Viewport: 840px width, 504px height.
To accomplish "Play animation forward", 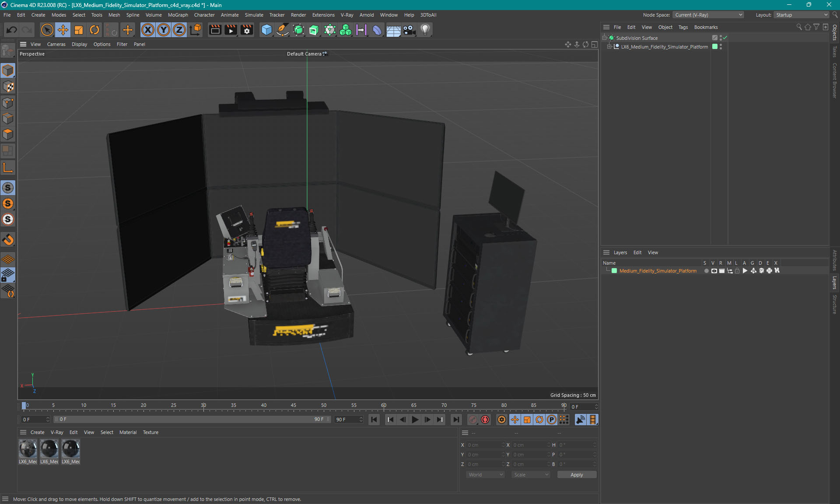I will pos(415,420).
